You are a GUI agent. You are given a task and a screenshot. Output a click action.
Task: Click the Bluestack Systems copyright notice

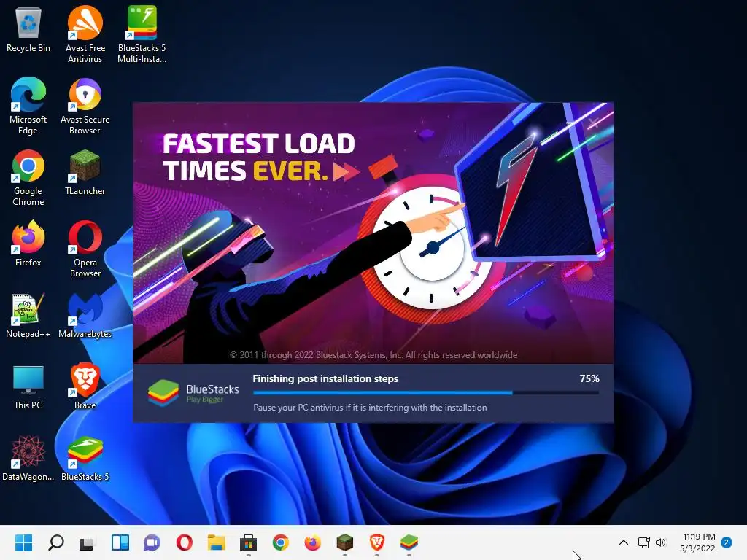point(373,355)
